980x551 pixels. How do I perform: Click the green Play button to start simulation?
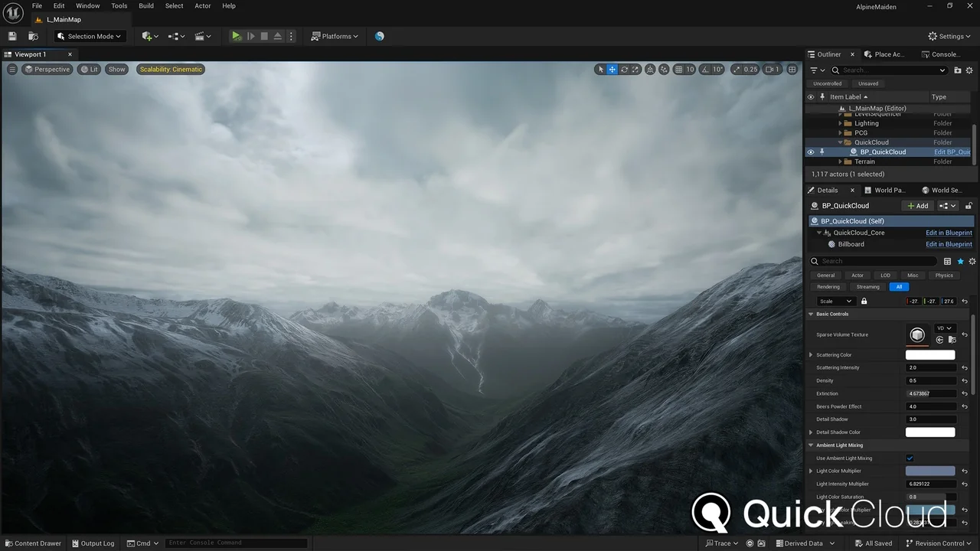[x=236, y=36]
